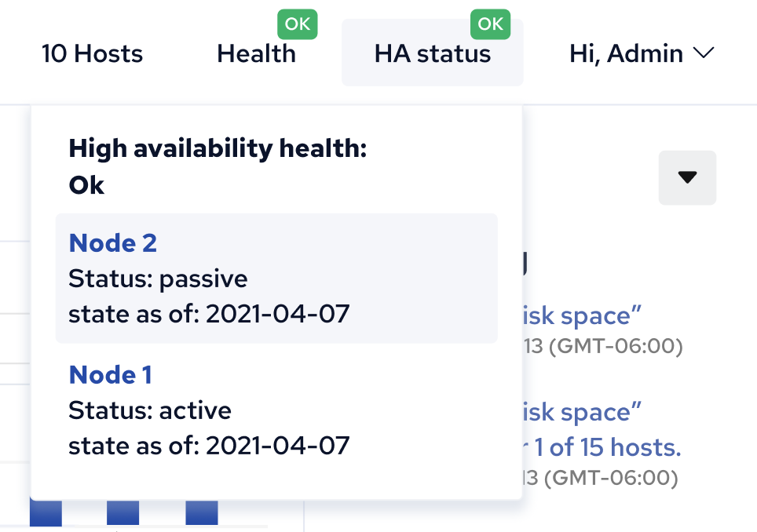Click the first blue bar in the chart
This screenshot has width=757, height=532.
46,514
